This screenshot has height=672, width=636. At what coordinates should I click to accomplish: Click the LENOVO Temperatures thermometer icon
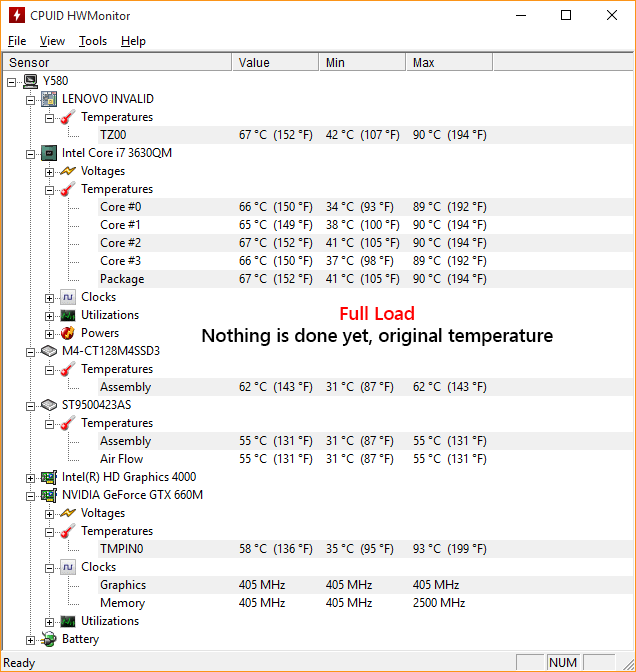click(68, 117)
